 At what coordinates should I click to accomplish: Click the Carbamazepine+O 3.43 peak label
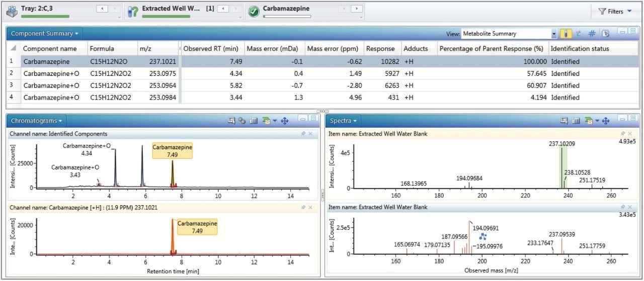point(75,171)
